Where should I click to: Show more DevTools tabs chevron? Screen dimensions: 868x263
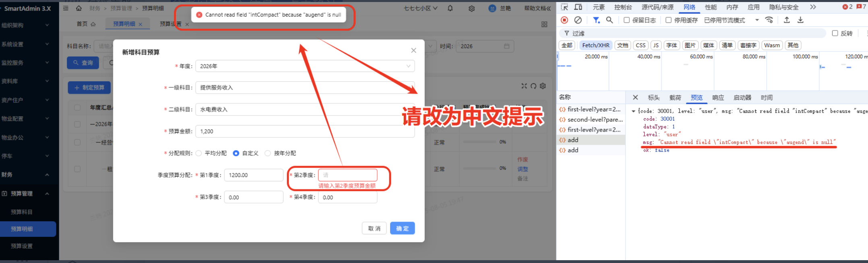pos(813,7)
